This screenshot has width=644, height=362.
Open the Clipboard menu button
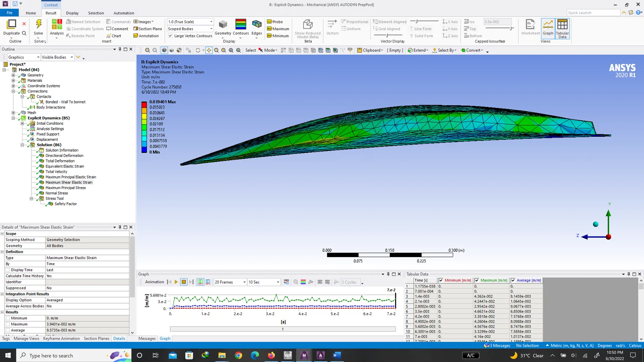370,50
